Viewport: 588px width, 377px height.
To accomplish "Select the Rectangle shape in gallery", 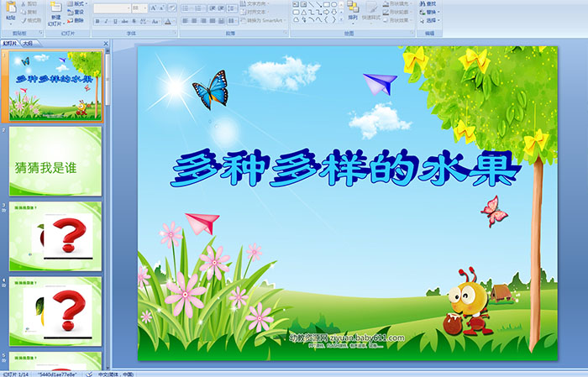I will click(x=327, y=4).
